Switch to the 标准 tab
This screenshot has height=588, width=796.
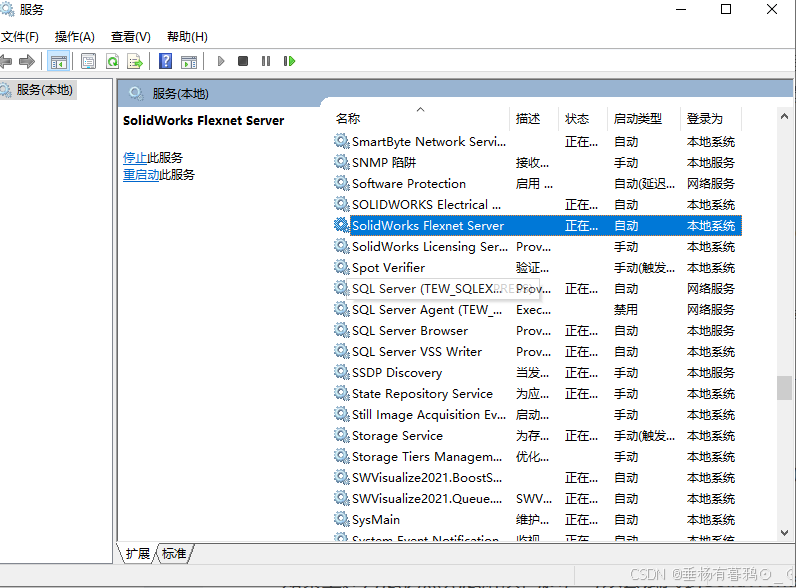click(x=174, y=553)
